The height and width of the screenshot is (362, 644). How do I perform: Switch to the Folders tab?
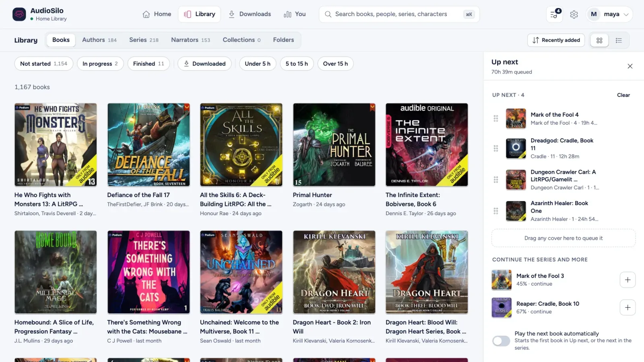click(x=283, y=40)
